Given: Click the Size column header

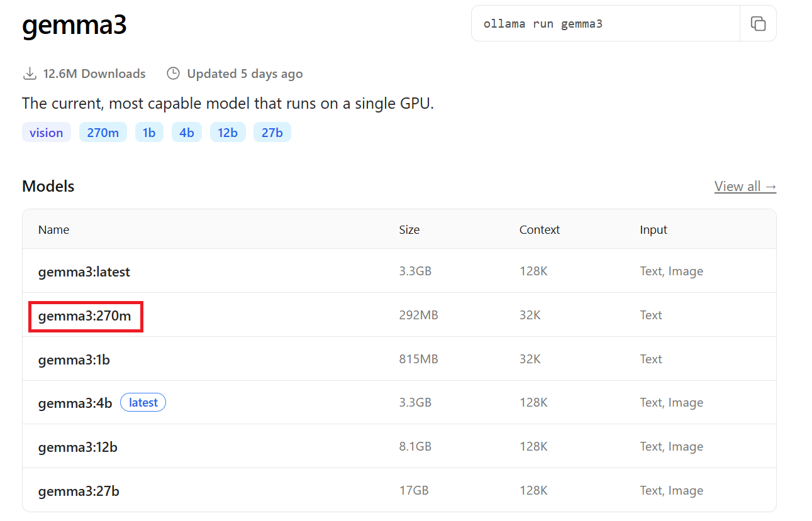Looking at the screenshot, I should click(x=409, y=229).
